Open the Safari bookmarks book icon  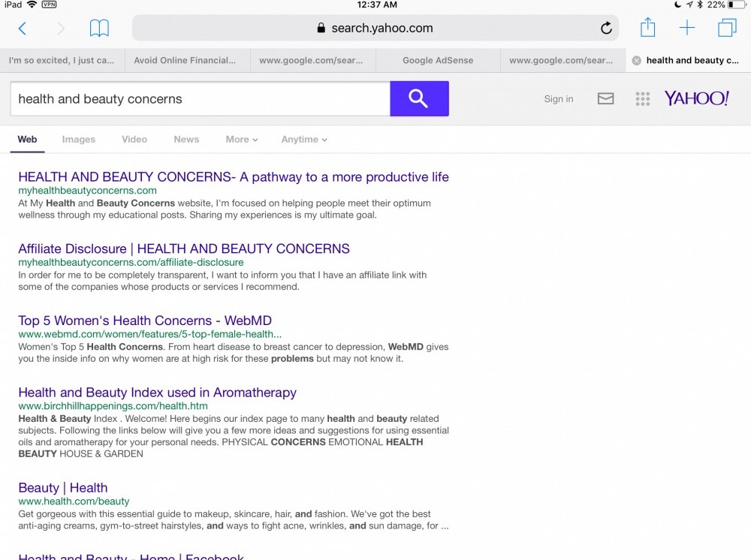point(99,29)
